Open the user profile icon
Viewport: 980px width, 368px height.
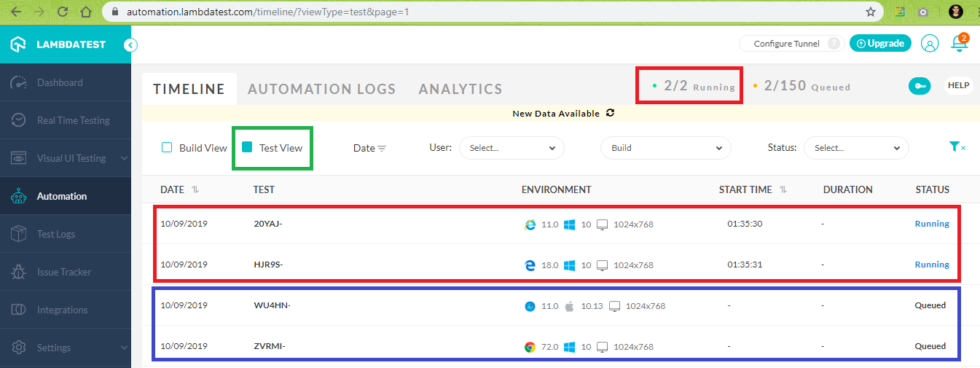pyautogui.click(x=929, y=44)
